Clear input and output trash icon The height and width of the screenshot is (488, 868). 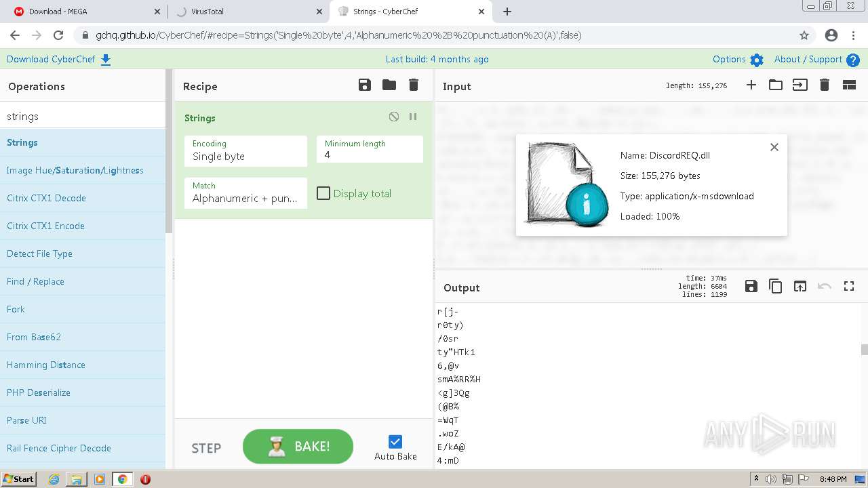pos(825,85)
